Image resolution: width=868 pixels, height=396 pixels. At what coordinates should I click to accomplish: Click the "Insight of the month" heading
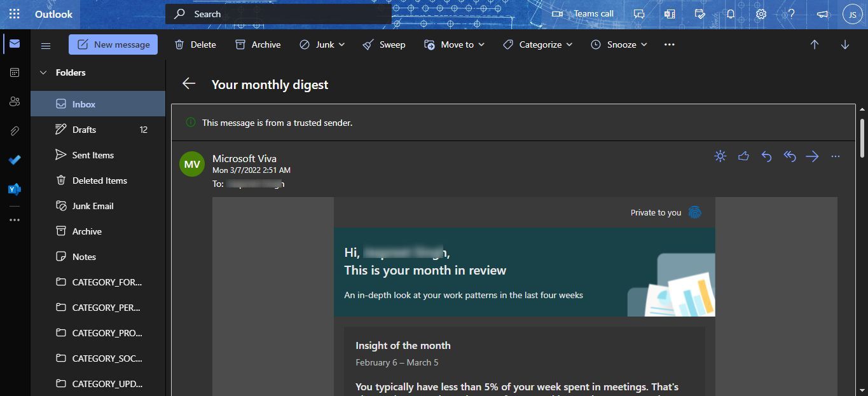(x=403, y=346)
